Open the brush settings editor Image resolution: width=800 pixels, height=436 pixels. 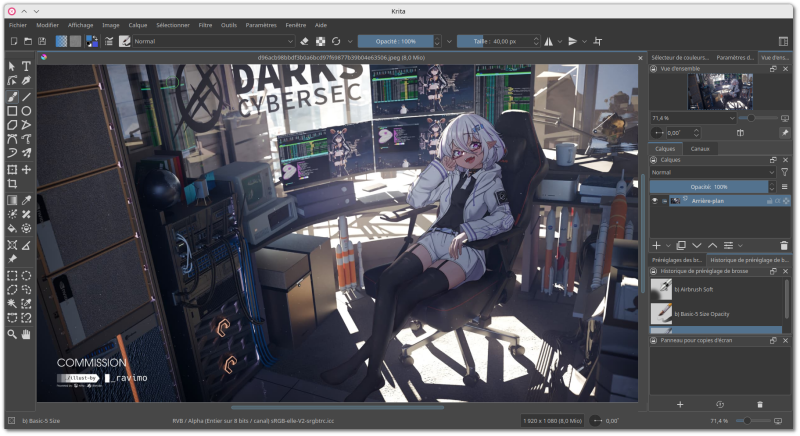pyautogui.click(x=109, y=41)
